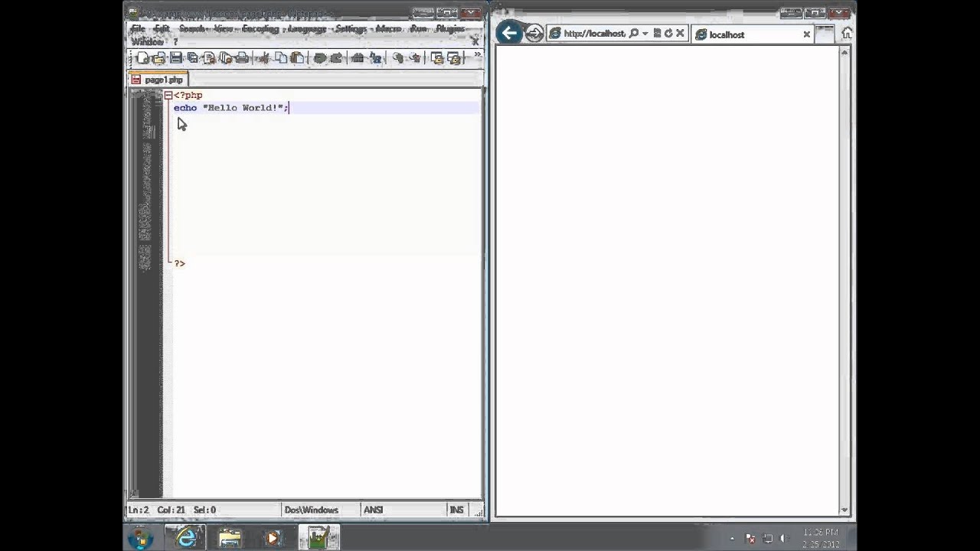
Task: Open the Settings menu in Notepad++
Action: click(351, 29)
